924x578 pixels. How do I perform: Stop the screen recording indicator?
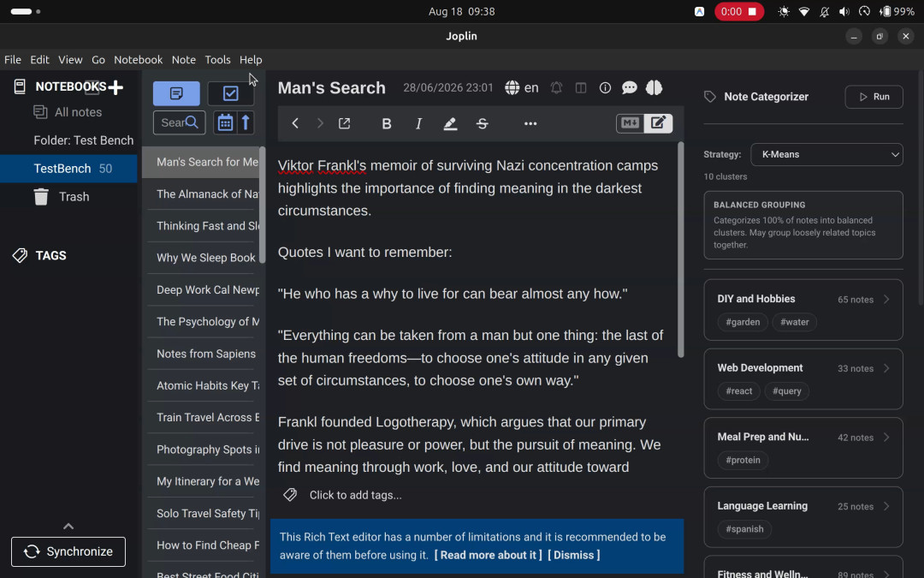[x=739, y=11]
